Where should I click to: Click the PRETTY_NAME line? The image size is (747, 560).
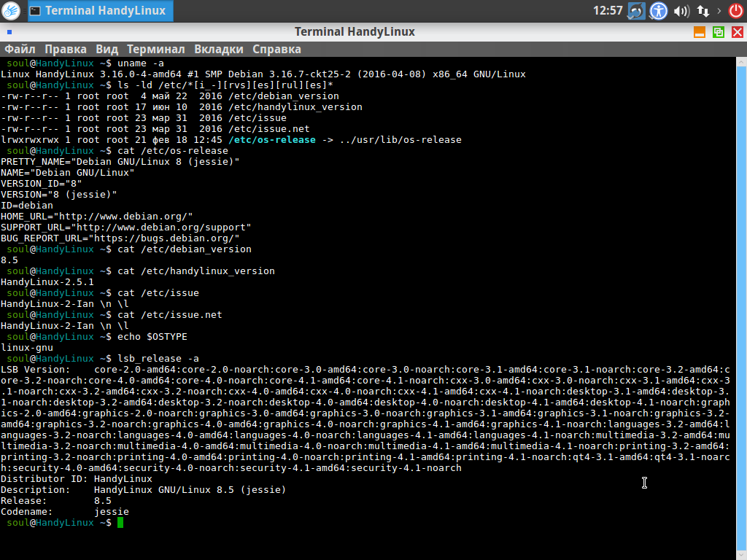point(120,162)
